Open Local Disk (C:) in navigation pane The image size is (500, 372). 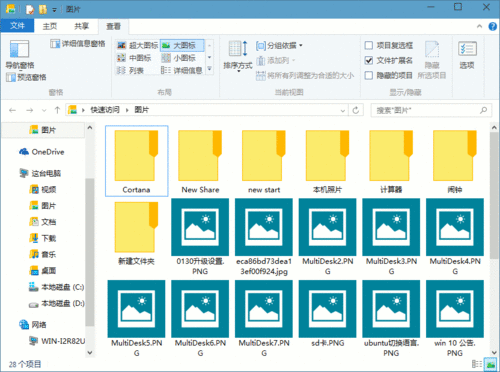click(56, 287)
